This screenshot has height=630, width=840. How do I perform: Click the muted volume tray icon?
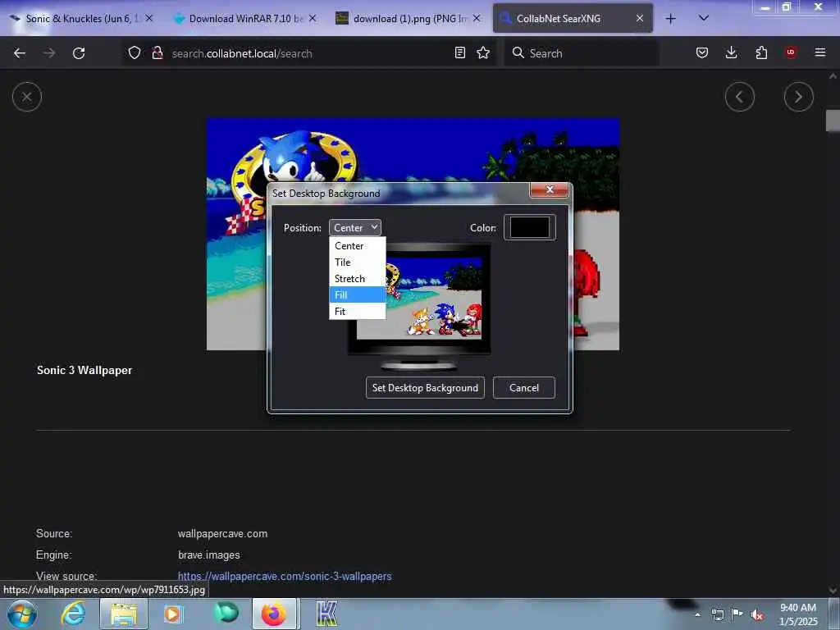point(757,615)
